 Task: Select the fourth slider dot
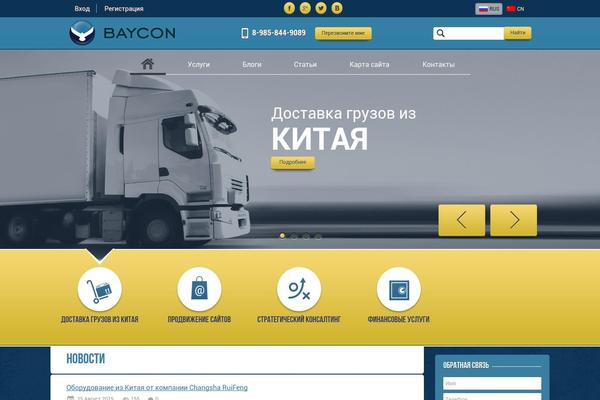click(318, 236)
